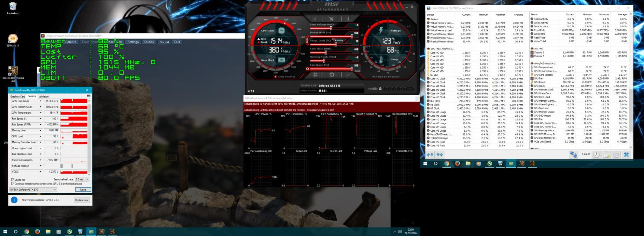This screenshot has width=644, height=236.
Task: Open Kombustor stress test in Afterburner
Action: pyautogui.click(x=315, y=19)
